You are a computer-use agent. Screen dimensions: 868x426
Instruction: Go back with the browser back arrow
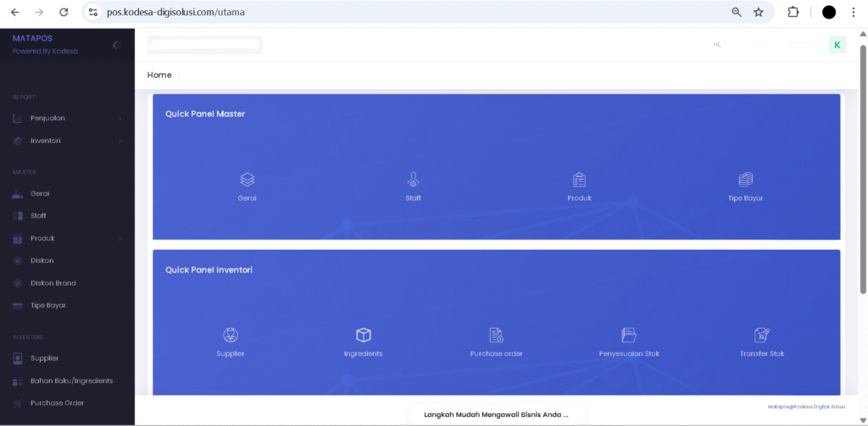pos(15,12)
